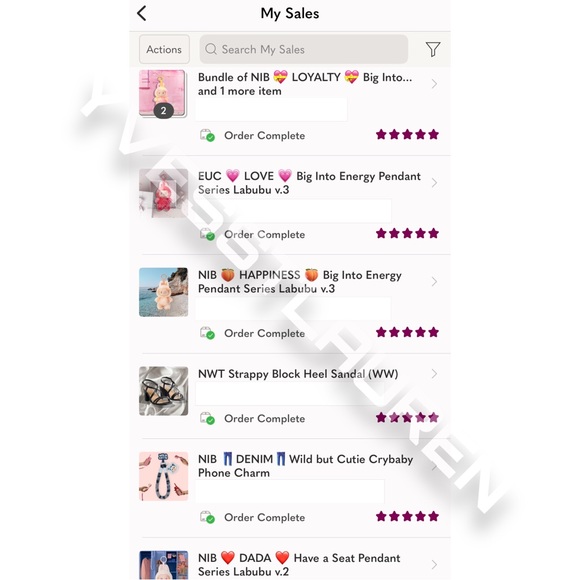
Task: Expand NWT Strappy Block Heel Sandal chevron
Action: (434, 374)
